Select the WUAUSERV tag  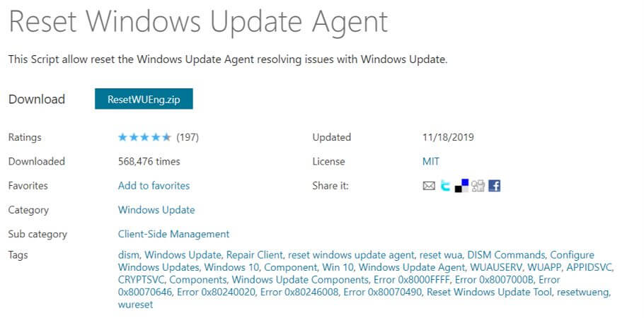[496, 268]
